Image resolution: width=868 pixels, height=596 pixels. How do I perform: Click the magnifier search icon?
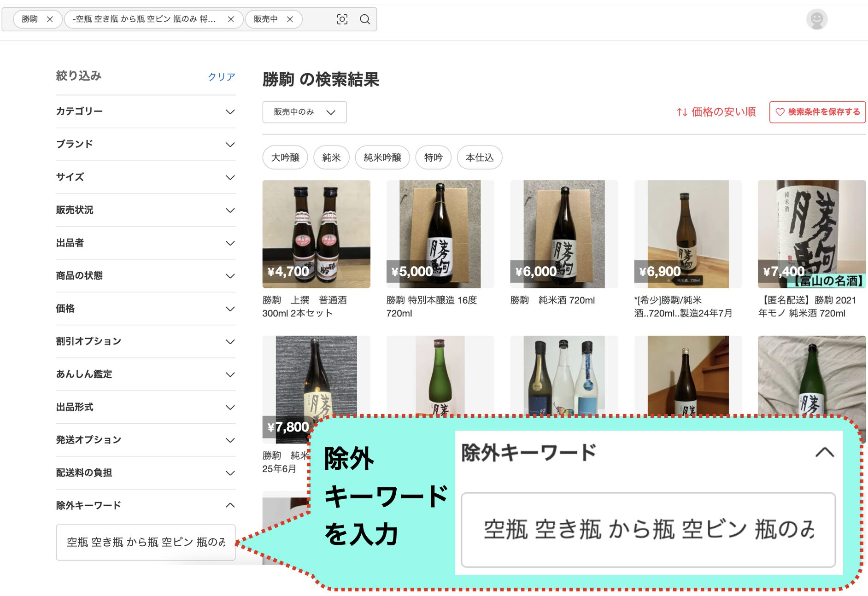click(x=365, y=19)
